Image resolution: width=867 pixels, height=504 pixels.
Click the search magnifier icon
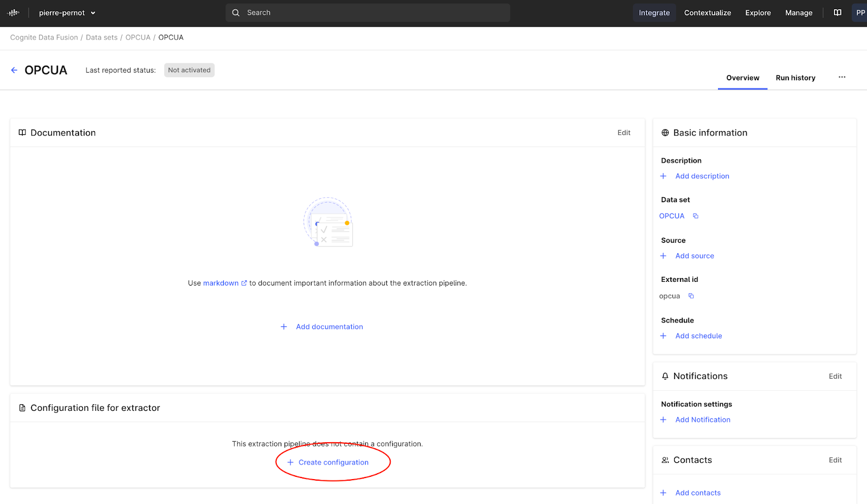pos(236,12)
